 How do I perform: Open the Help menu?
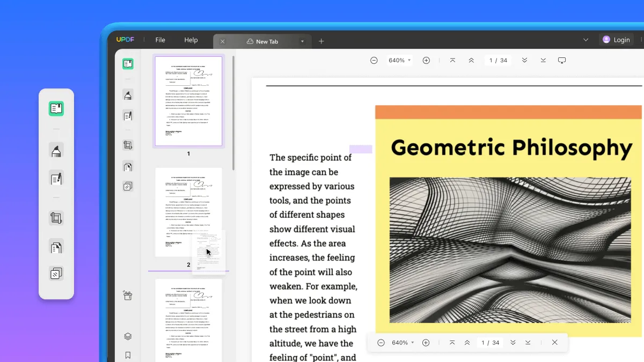click(x=191, y=40)
